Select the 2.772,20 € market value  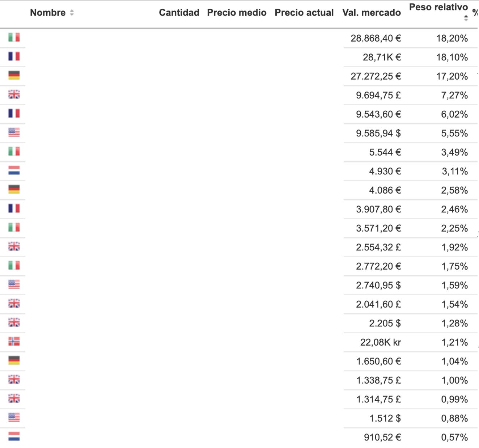[378, 266]
